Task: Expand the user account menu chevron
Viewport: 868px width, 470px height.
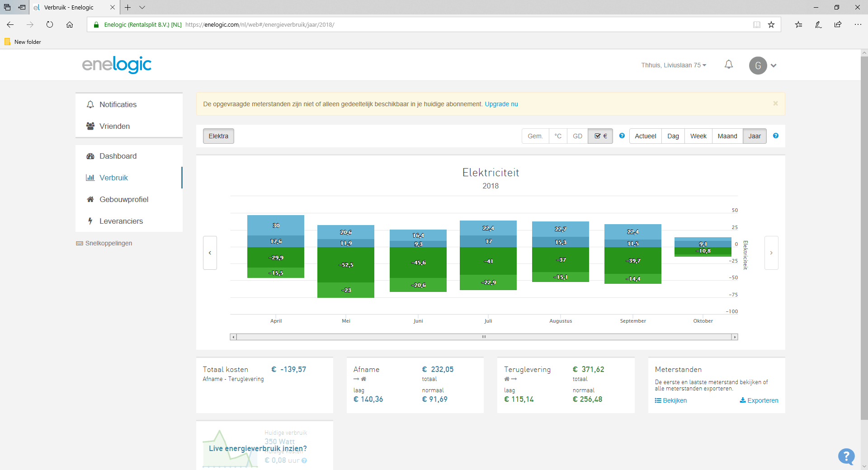Action: coord(774,66)
